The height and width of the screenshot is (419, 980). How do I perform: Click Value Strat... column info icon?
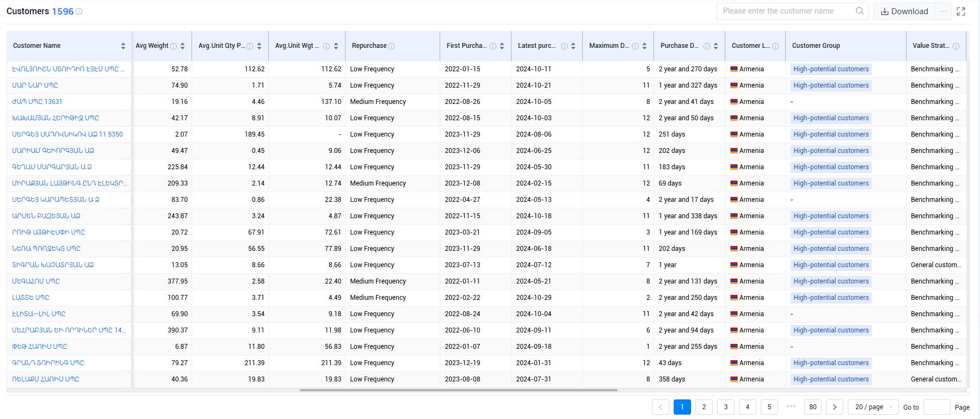pyautogui.click(x=956, y=46)
